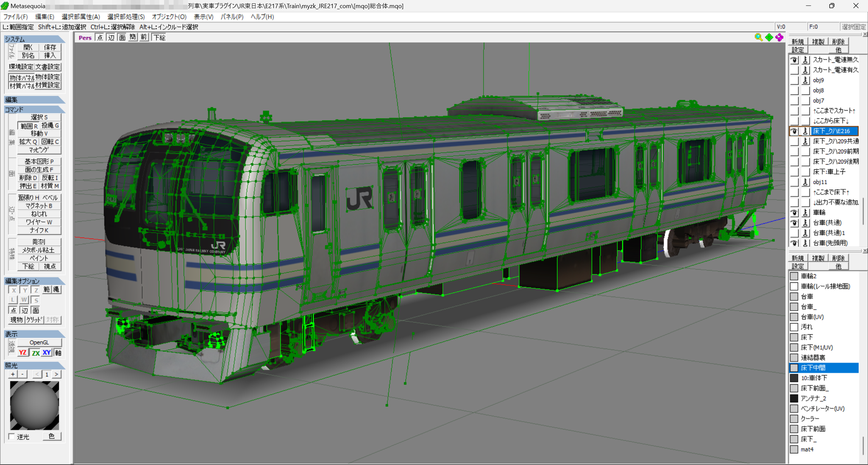This screenshot has width=868, height=465.
Task: Hide the 台車(先頭用) object
Action: pos(794,243)
